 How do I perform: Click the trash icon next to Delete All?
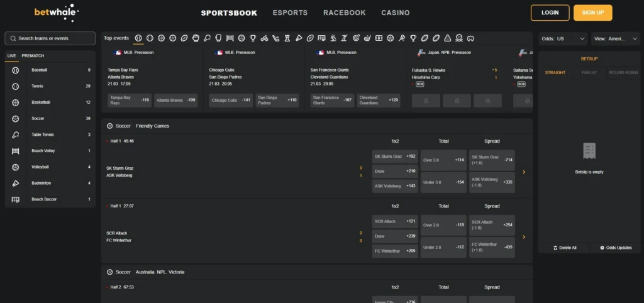[x=555, y=248]
